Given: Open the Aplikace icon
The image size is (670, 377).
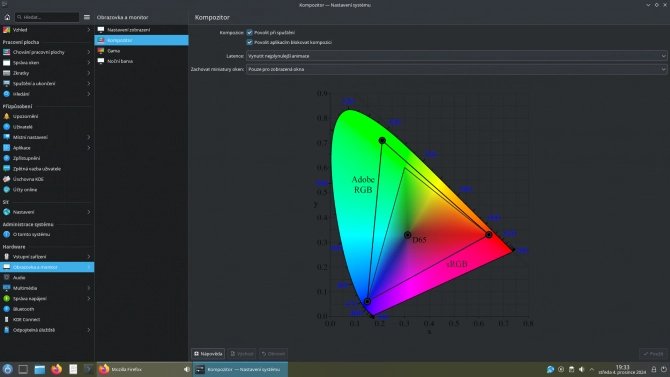Looking at the screenshot, I should (6, 147).
